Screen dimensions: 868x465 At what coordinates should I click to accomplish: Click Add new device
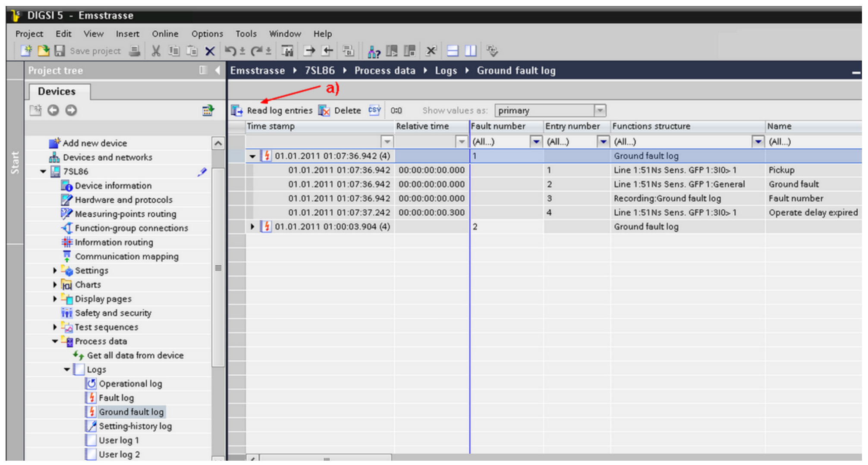click(x=95, y=143)
